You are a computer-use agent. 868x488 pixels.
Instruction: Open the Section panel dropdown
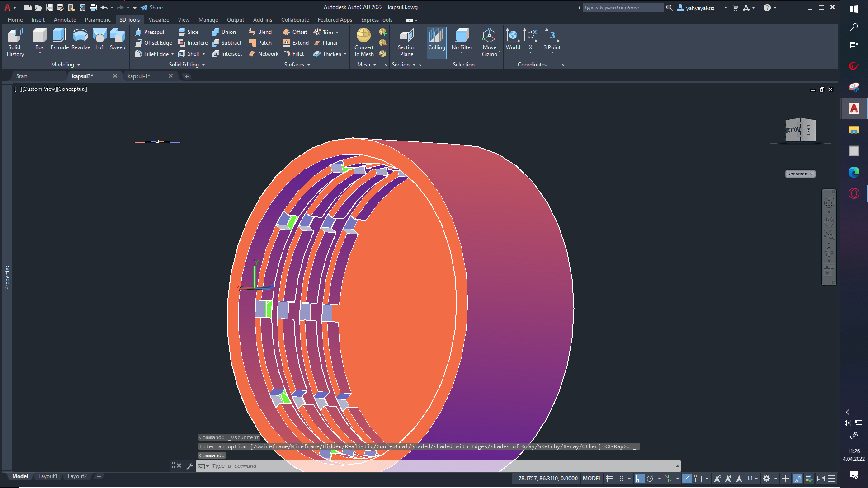tap(413, 64)
